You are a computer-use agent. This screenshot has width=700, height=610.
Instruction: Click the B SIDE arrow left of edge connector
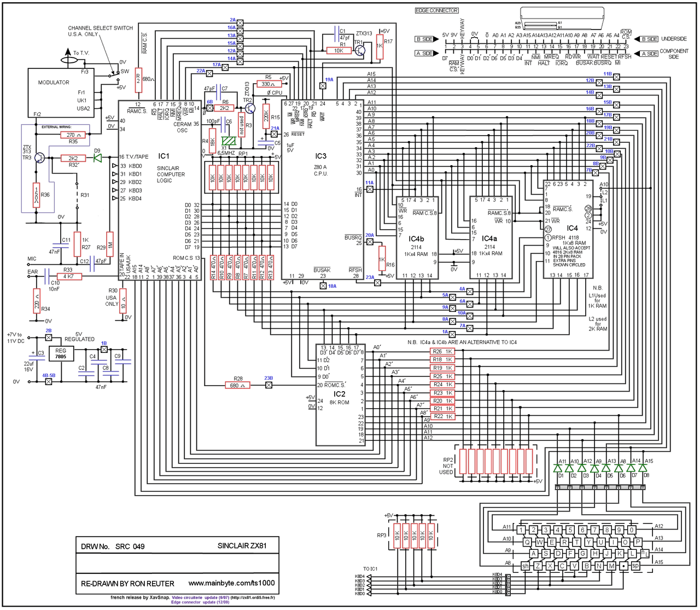[427, 39]
